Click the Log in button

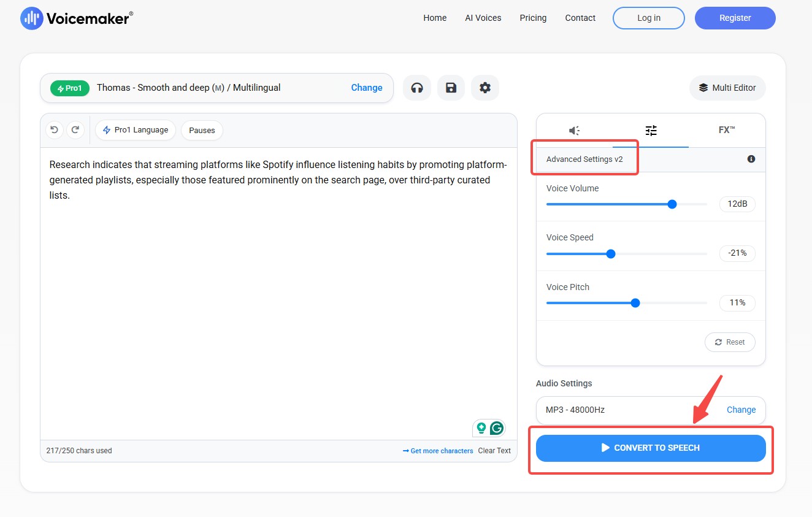coord(649,18)
